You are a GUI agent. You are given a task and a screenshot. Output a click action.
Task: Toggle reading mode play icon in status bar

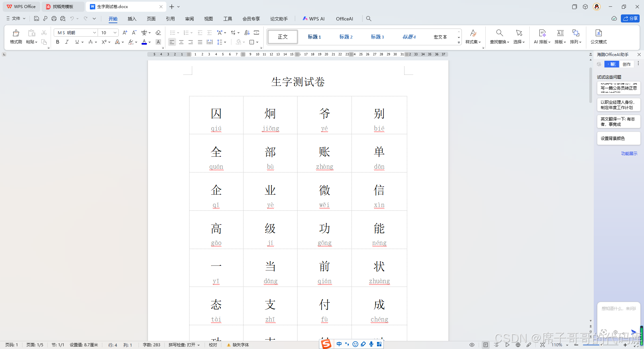point(507,345)
